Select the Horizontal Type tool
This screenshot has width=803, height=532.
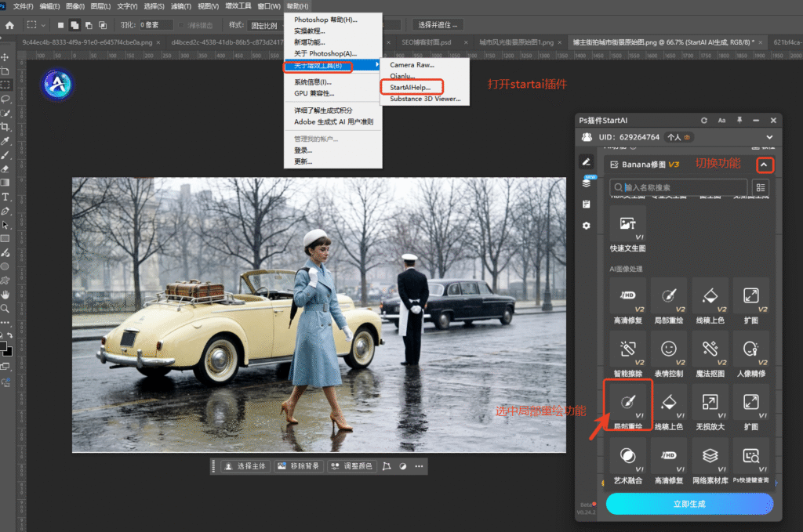[5, 197]
